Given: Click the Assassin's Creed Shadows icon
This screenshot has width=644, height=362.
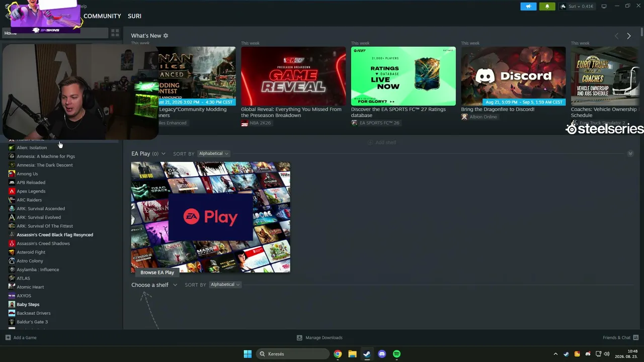Looking at the screenshot, I should [x=12, y=243].
